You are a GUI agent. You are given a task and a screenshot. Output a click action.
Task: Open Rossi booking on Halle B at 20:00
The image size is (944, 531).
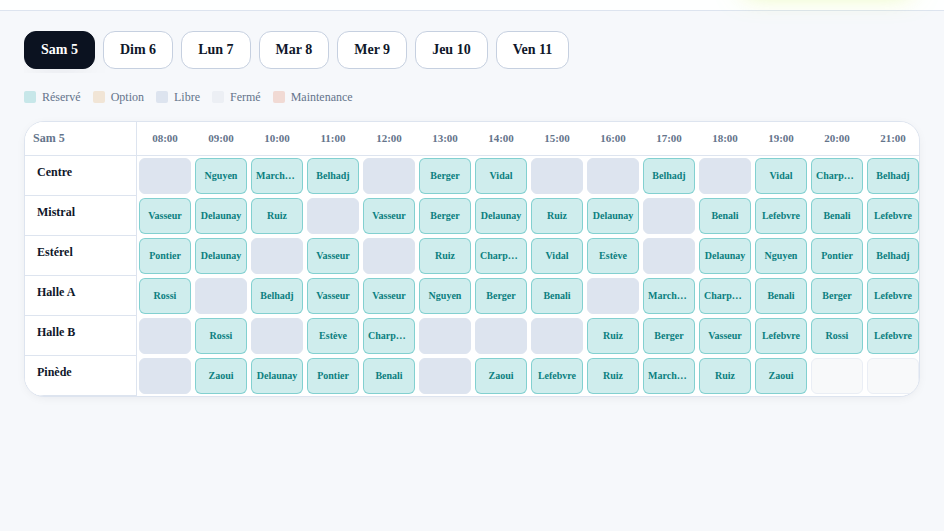tap(837, 336)
